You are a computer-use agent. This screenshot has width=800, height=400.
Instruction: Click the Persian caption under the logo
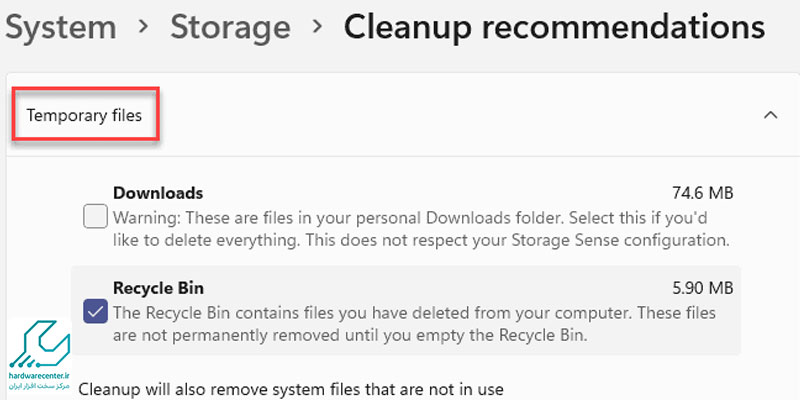click(x=39, y=386)
